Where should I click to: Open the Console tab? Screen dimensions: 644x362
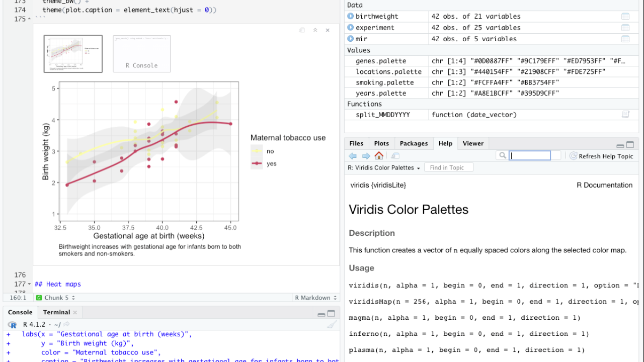(x=20, y=312)
